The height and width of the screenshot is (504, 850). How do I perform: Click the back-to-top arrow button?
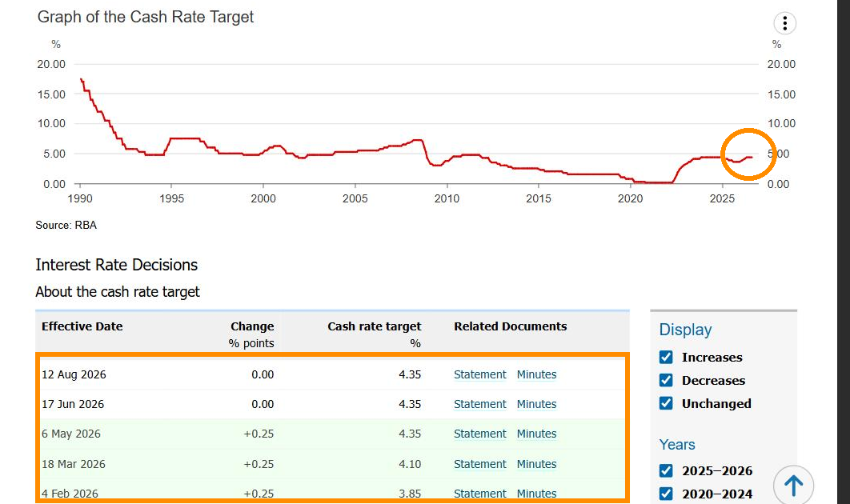click(793, 485)
